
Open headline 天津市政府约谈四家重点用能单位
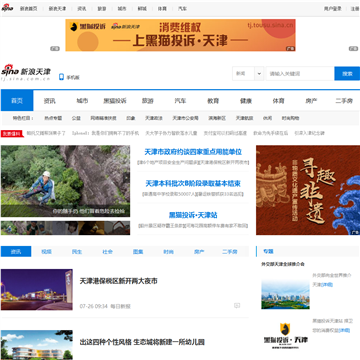click(x=193, y=152)
